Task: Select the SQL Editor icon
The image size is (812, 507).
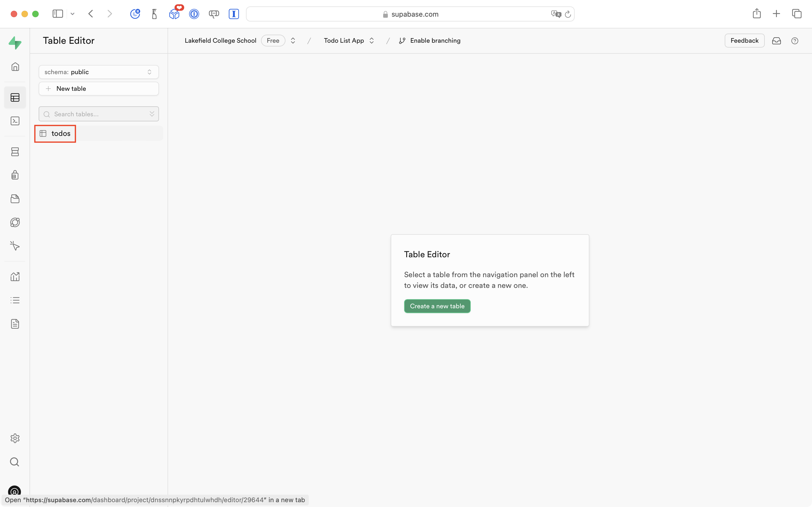Action: (x=15, y=121)
